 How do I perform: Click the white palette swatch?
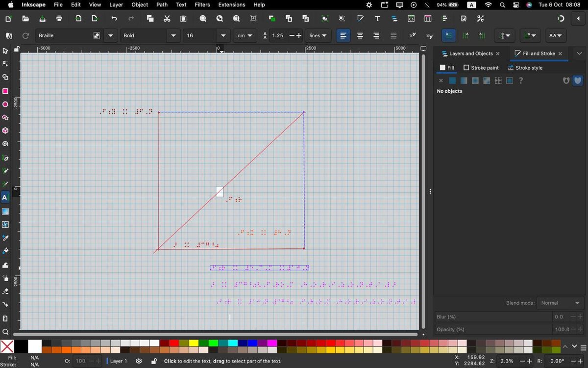point(35,346)
